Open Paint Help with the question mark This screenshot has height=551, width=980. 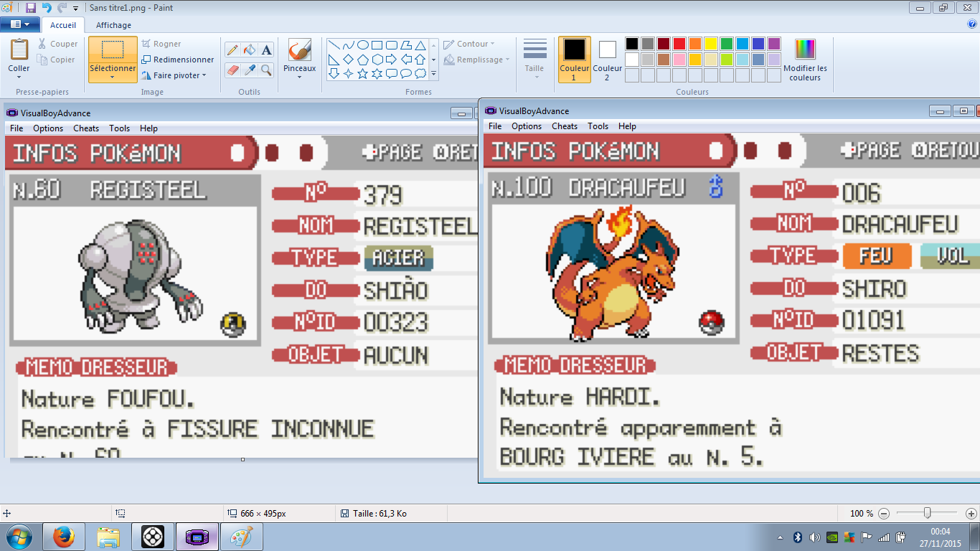tap(972, 24)
